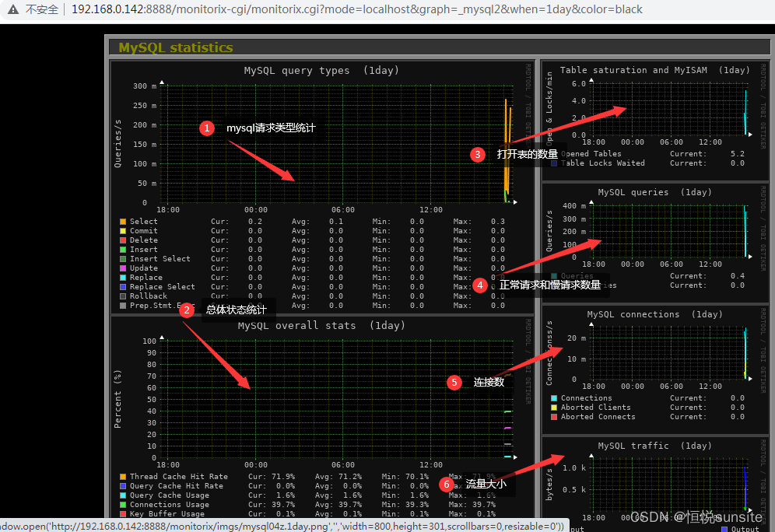775x532 pixels.
Task: Click the blue Replace Select swatch
Action: (123, 287)
